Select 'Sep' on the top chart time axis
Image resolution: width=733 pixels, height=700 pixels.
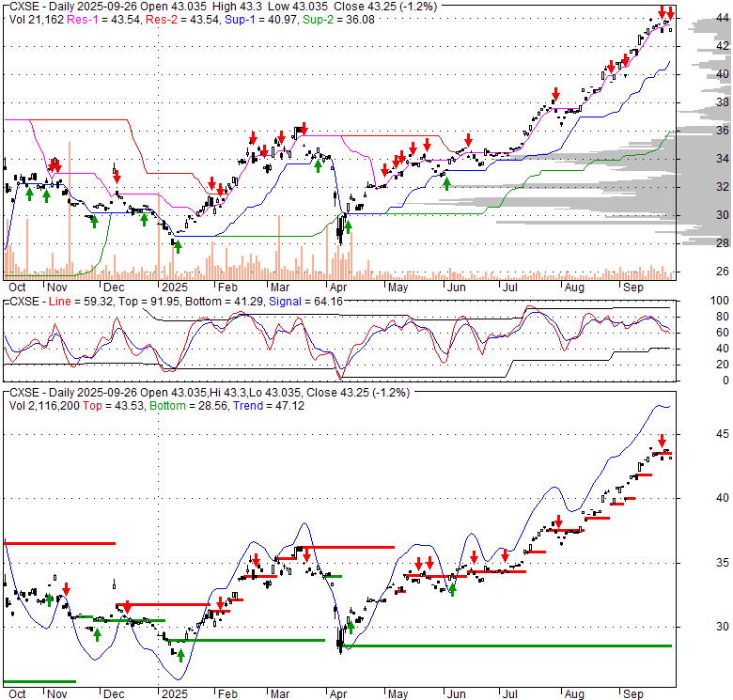pos(633,288)
